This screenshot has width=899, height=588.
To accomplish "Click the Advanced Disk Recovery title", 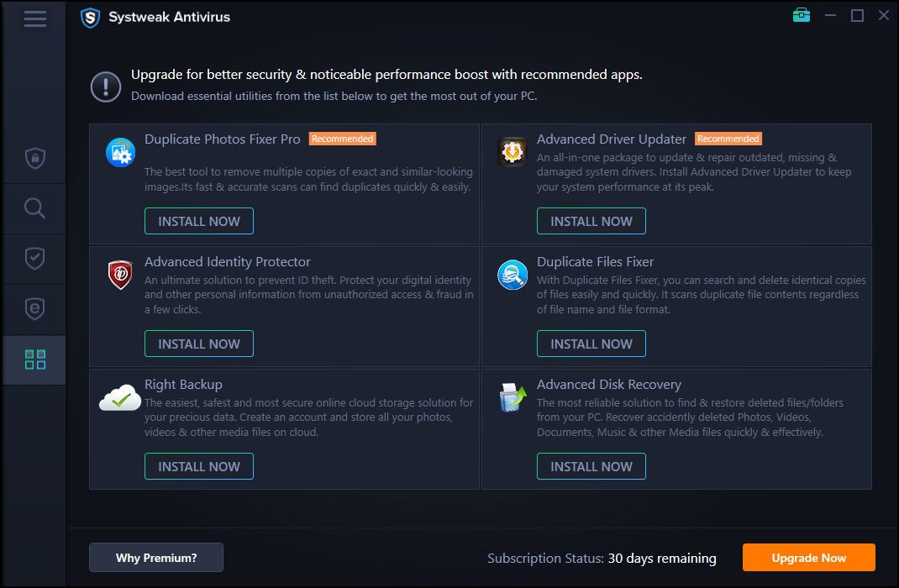I will [609, 385].
